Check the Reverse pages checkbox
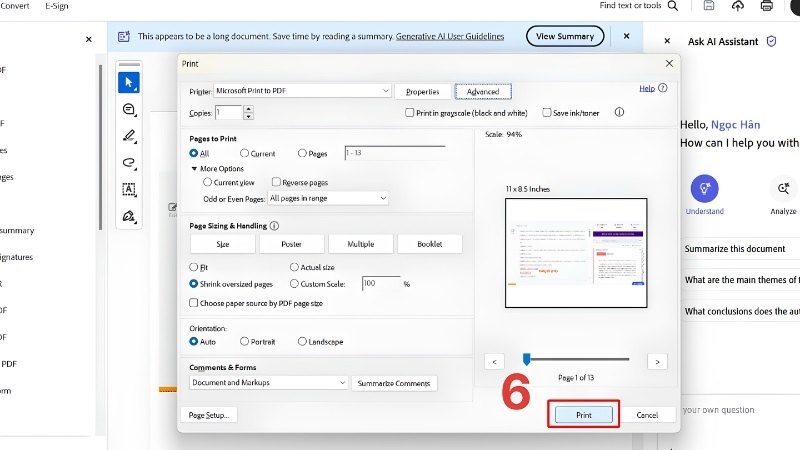800x450 pixels. point(276,182)
